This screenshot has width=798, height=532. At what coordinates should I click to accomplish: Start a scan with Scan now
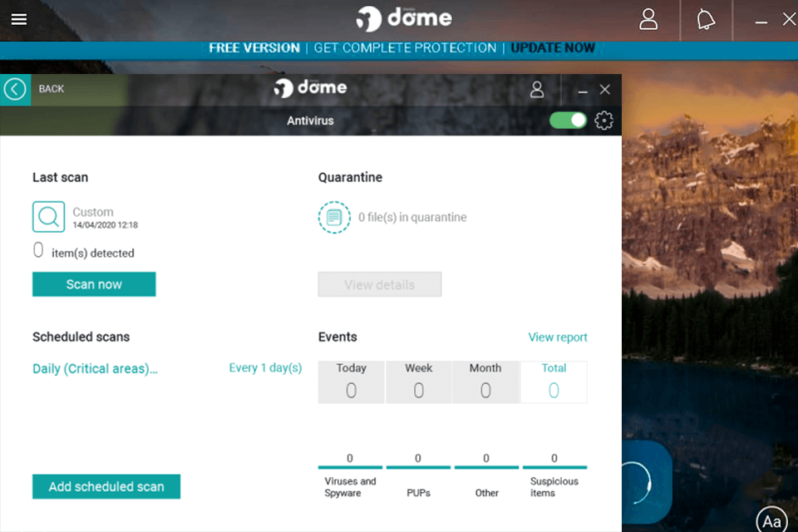point(94,284)
